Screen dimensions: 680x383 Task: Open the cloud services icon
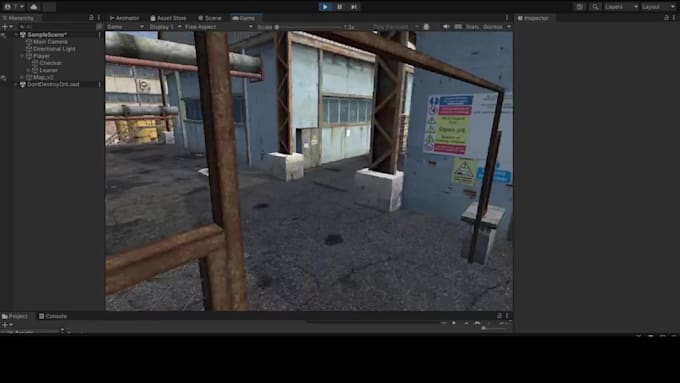click(x=34, y=7)
